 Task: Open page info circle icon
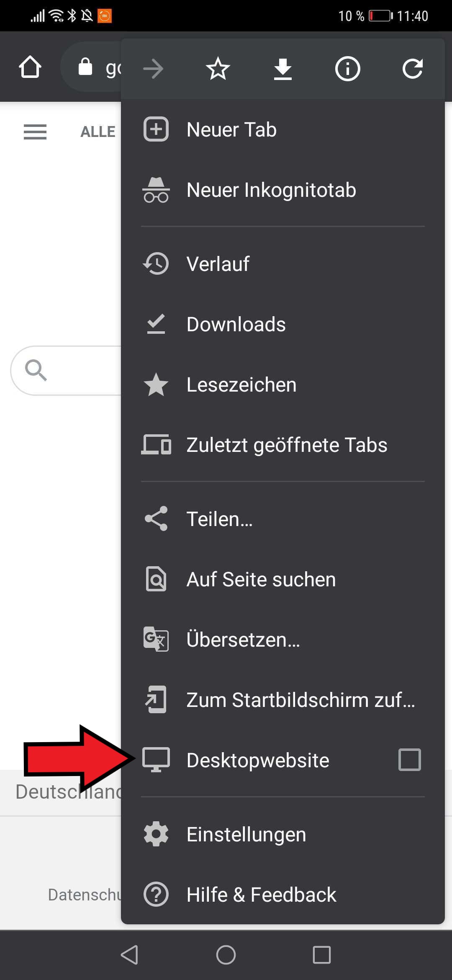(347, 69)
